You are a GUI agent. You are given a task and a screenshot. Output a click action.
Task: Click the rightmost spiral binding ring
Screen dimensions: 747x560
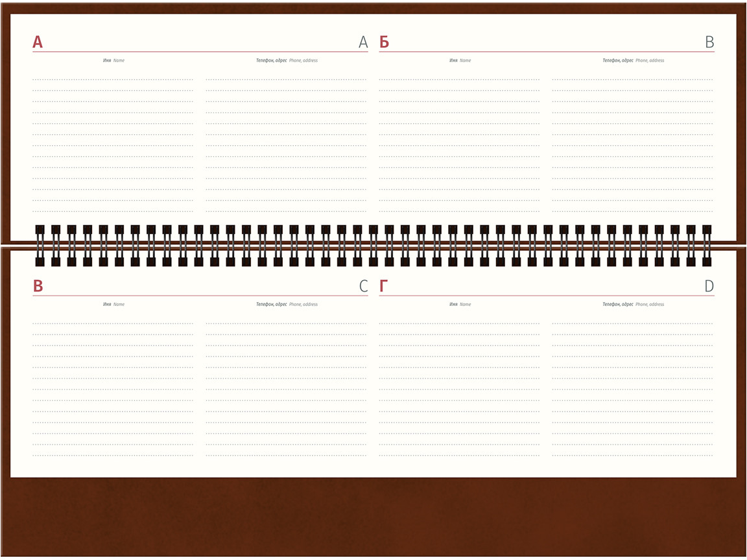[707, 246]
